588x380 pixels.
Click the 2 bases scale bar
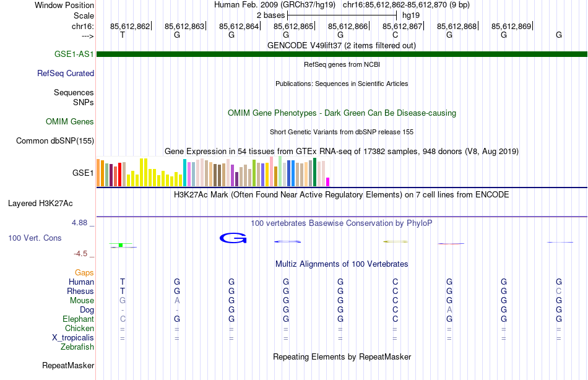(x=342, y=15)
